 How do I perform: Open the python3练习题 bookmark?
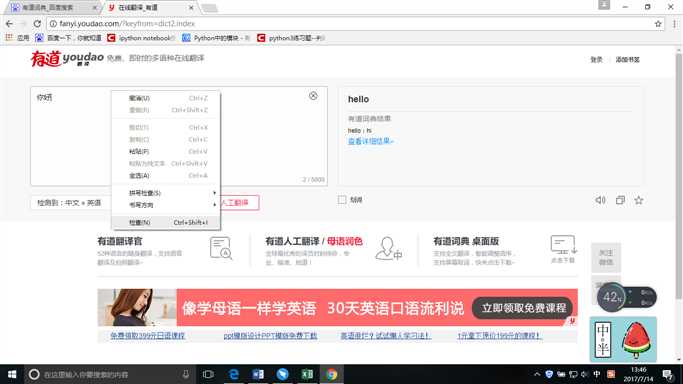click(291, 38)
